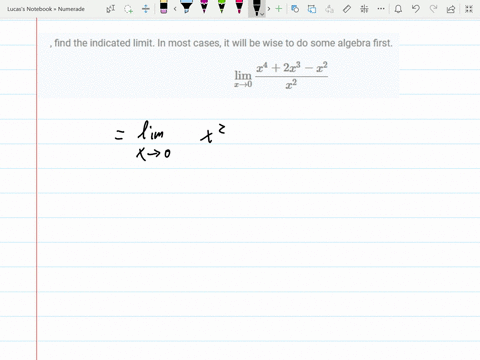480x360 pixels.
Task: Click Lucas's Notebook » Numerade breadcrumb
Action: 46,9
